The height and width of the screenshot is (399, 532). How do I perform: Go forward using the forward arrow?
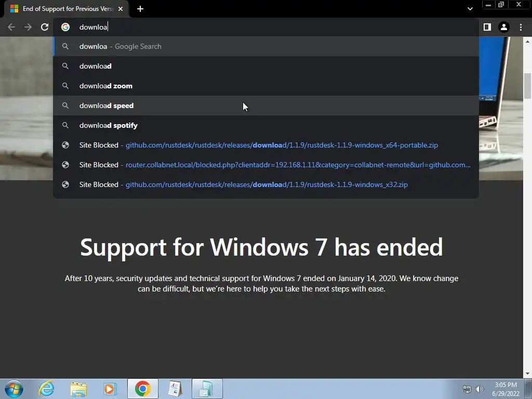pos(28,27)
